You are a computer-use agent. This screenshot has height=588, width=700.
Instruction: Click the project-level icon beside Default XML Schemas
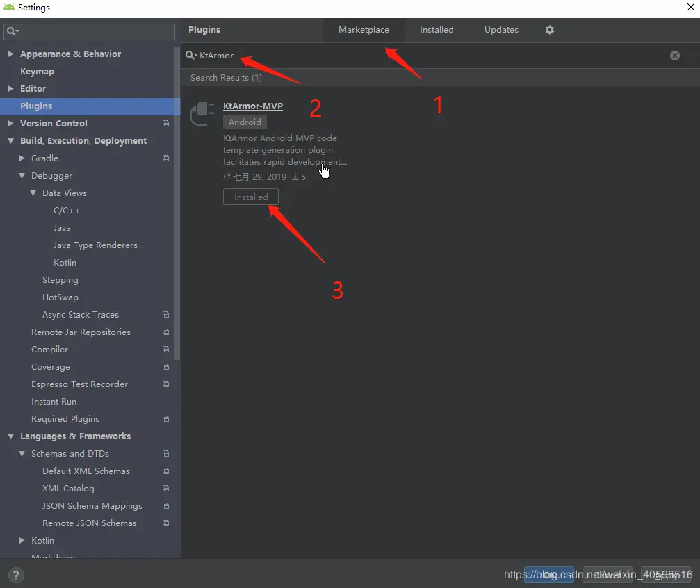coord(165,471)
